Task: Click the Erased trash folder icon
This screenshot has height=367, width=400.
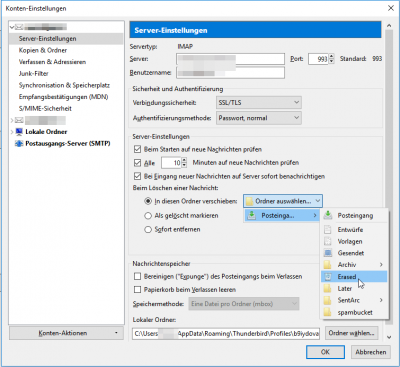Action: coord(328,277)
